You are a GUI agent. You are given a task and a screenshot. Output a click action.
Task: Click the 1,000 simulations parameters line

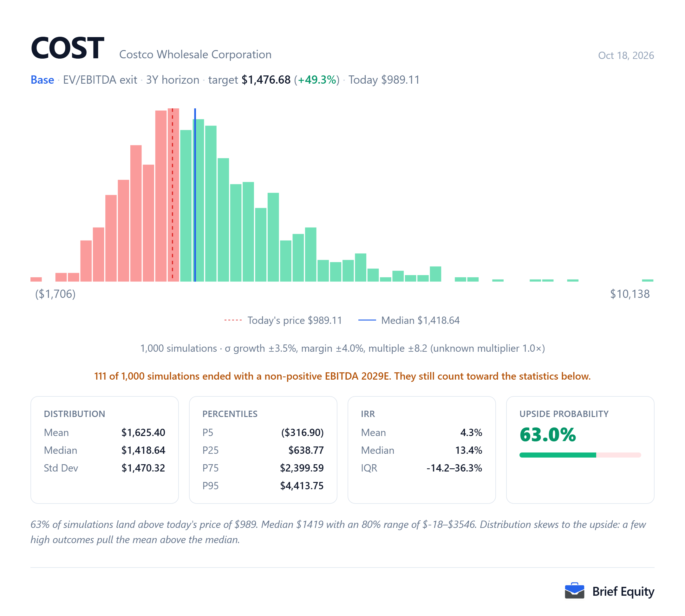point(342,348)
